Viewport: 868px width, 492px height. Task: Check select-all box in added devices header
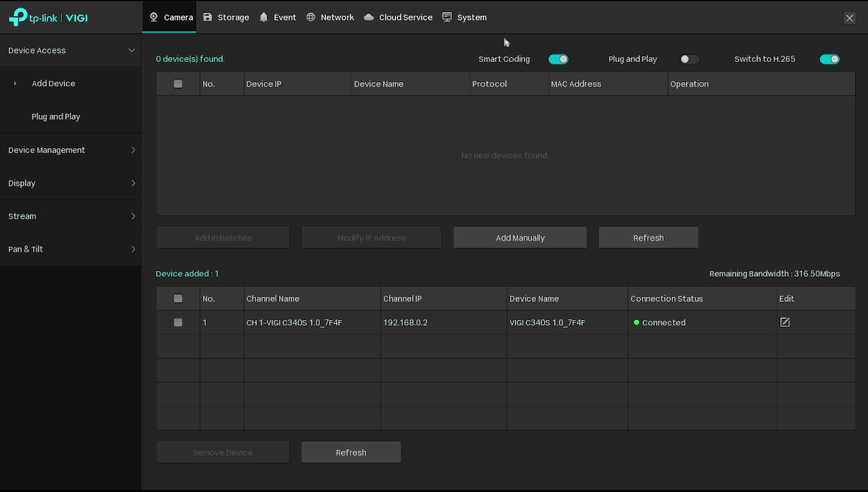click(x=178, y=299)
